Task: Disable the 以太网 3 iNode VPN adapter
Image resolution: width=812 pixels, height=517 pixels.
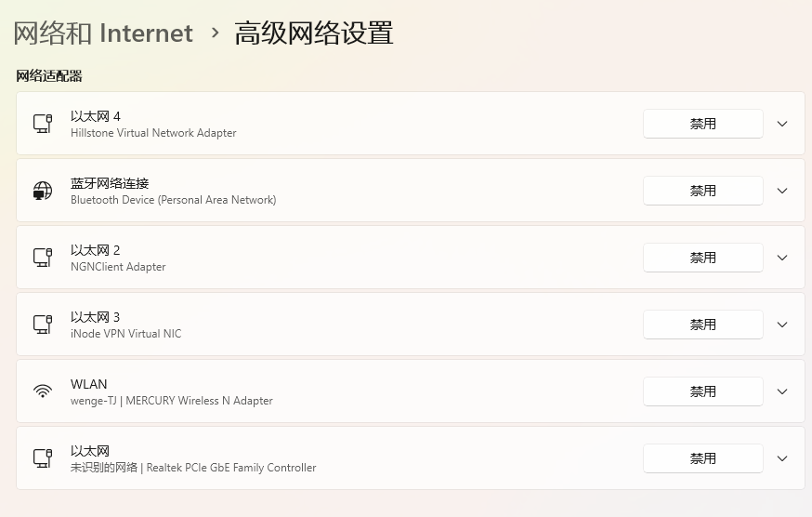Action: pyautogui.click(x=702, y=325)
